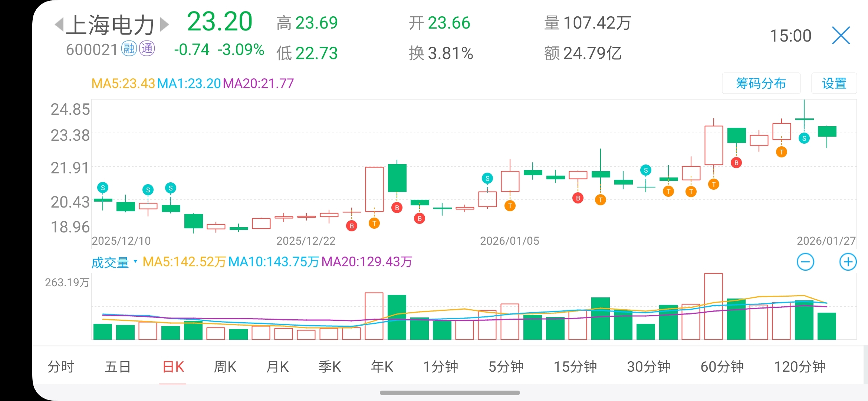Zoom out chart with minus icon

coord(805,262)
